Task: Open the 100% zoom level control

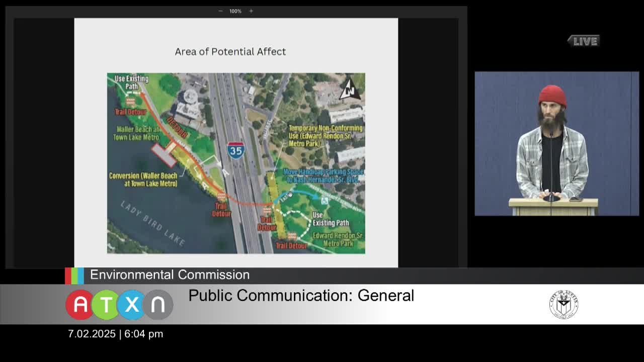Action: tap(235, 11)
